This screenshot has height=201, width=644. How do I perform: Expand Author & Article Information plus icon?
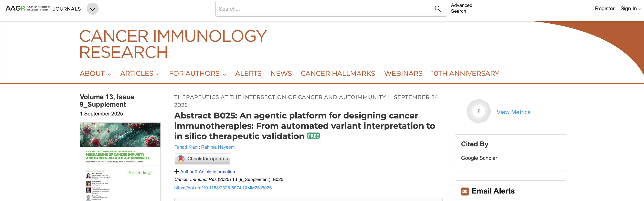[177, 172]
